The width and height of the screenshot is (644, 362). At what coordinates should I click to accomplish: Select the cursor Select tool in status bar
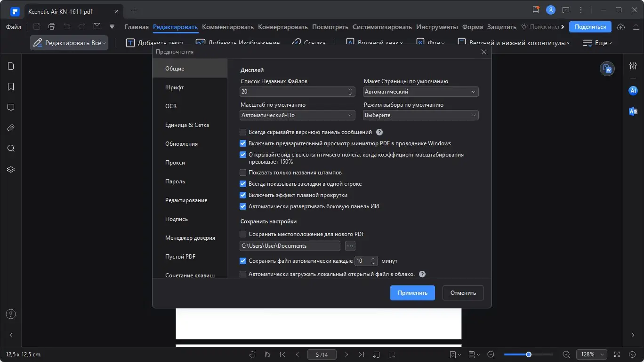(267, 354)
